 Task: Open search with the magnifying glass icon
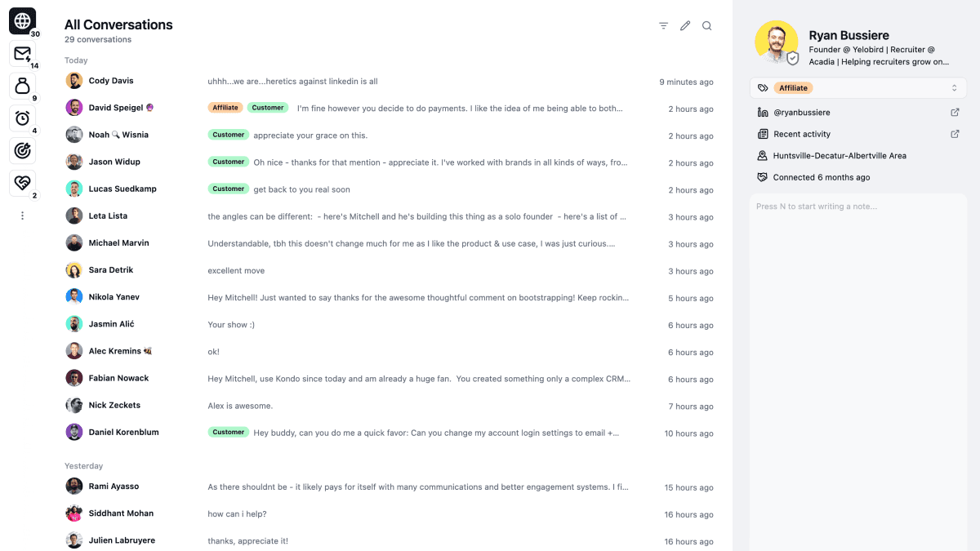pos(706,25)
